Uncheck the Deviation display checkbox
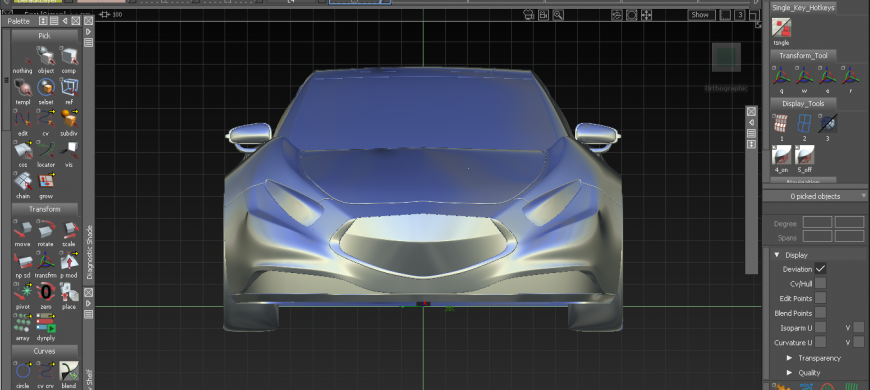Image resolution: width=870 pixels, height=390 pixels. (x=820, y=269)
